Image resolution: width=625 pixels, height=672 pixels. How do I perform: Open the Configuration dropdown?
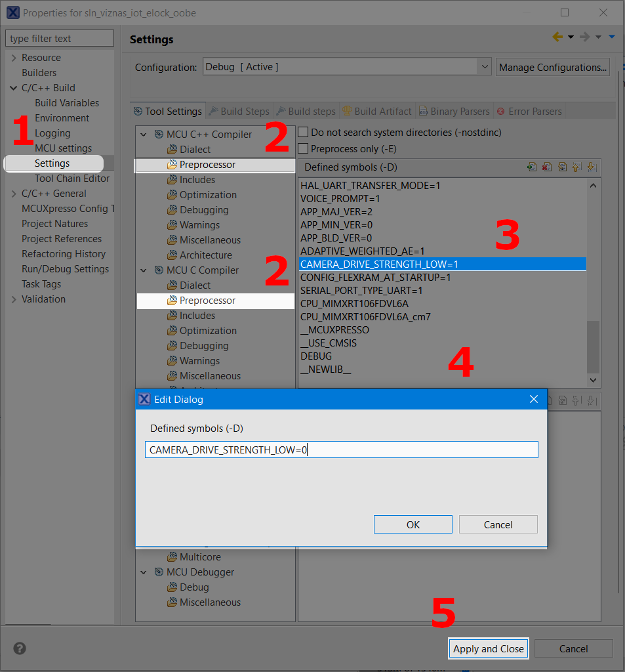484,67
